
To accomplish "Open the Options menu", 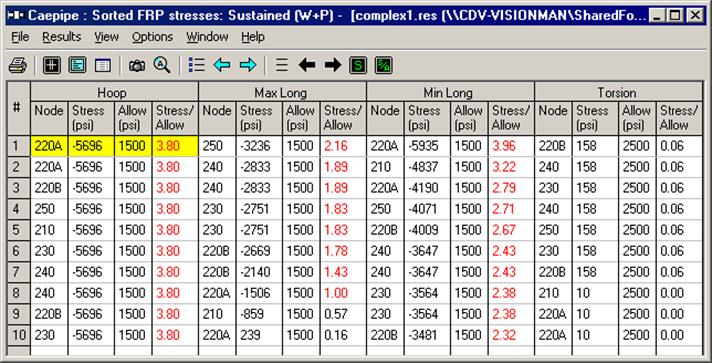I will (152, 37).
